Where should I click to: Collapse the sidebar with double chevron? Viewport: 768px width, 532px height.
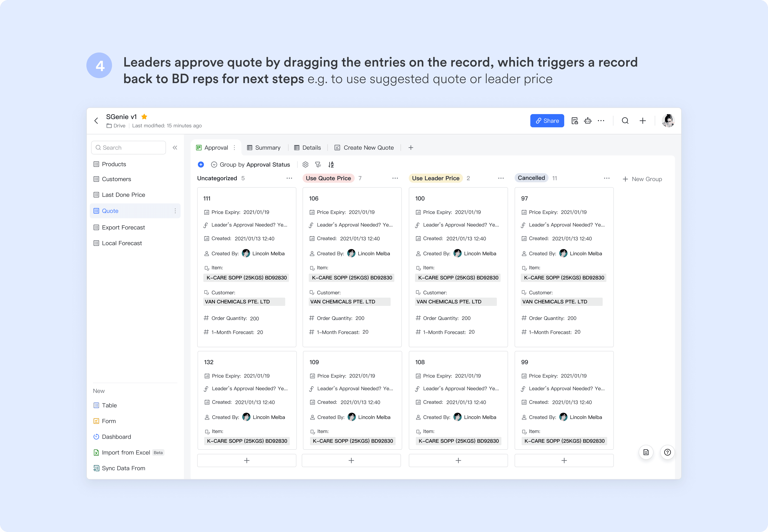[x=175, y=148]
